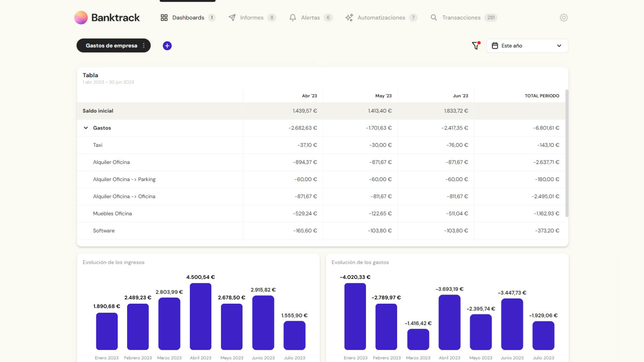Collapse the Gastos row chevron
This screenshot has height=362, width=644.
pyautogui.click(x=86, y=128)
